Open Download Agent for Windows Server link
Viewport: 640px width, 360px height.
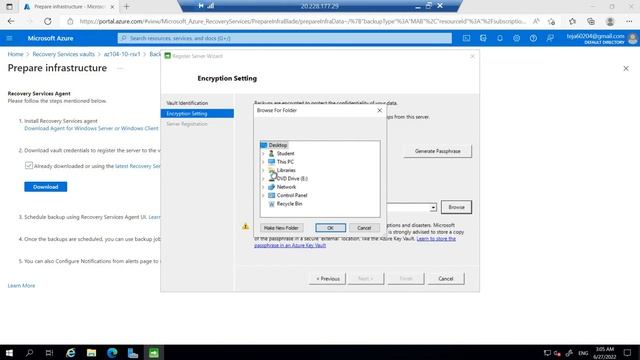(91, 128)
